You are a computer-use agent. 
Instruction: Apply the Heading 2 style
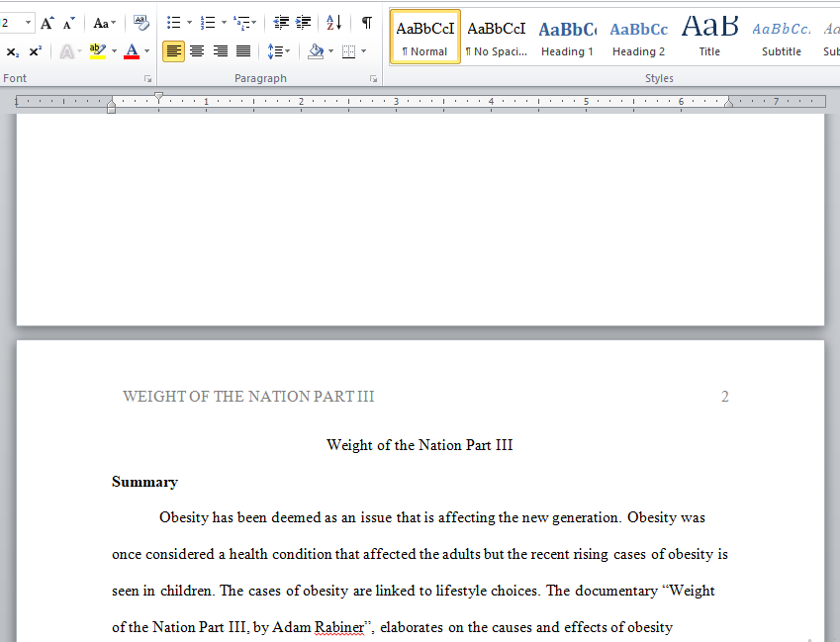coord(638,37)
